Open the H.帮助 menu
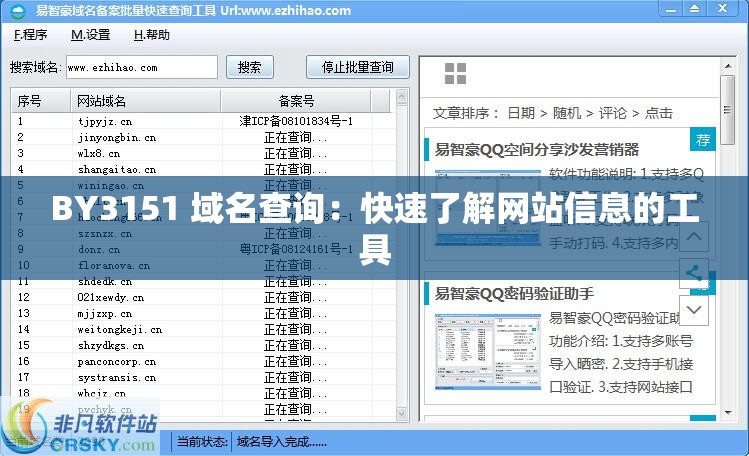 (x=151, y=35)
